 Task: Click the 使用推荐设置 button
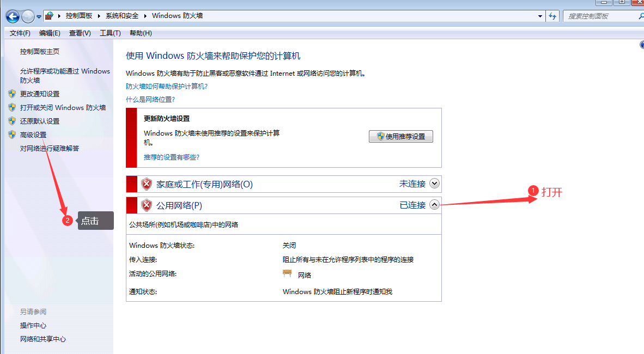(x=401, y=136)
